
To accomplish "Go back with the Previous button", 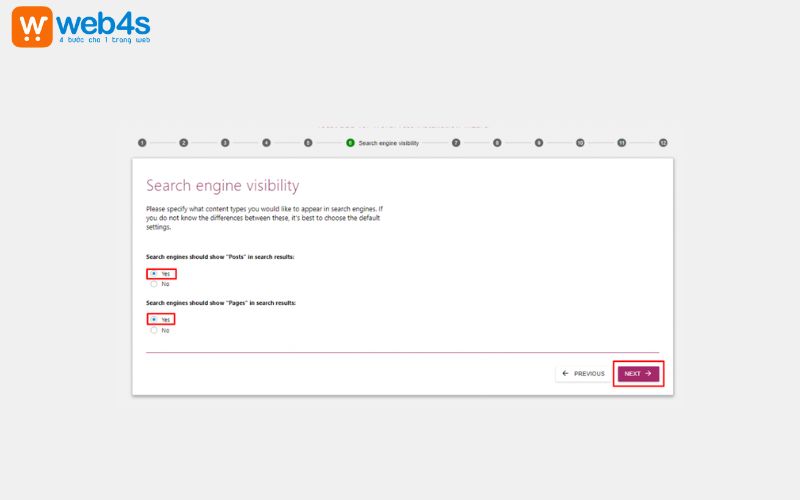I will pos(583,373).
